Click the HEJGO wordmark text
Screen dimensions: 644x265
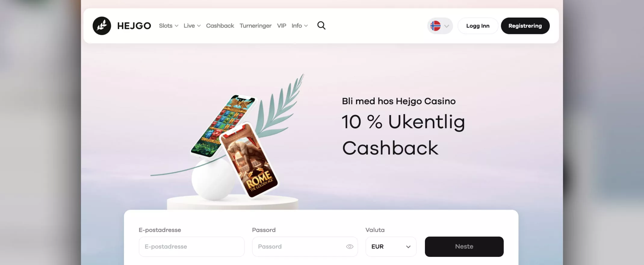pyautogui.click(x=134, y=26)
